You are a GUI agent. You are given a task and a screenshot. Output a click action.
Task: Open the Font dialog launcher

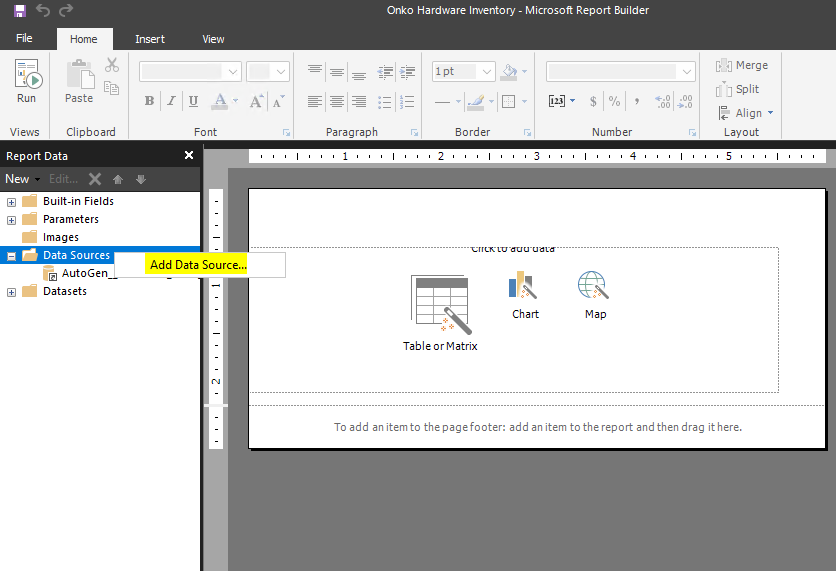[x=286, y=133]
